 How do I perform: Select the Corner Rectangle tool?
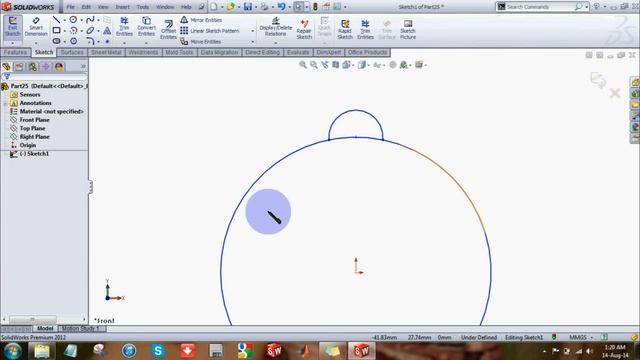tap(56, 31)
